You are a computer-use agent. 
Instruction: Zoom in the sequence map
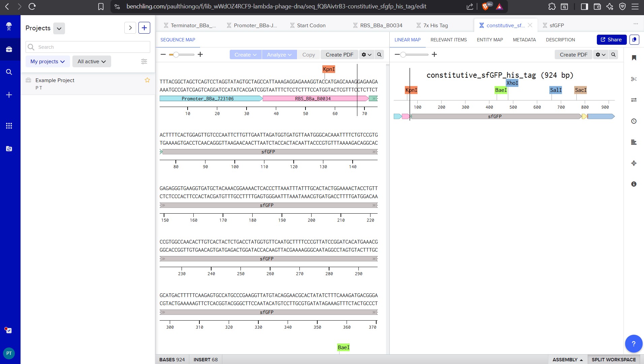(200, 54)
